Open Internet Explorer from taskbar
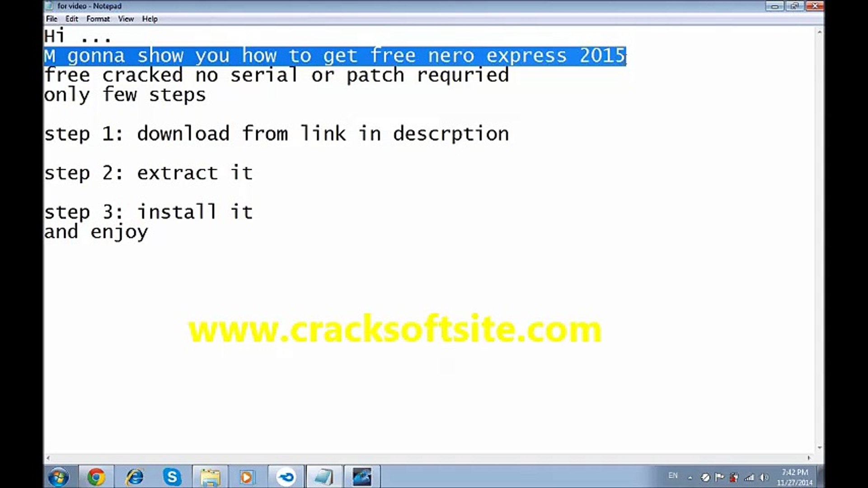 pos(134,477)
